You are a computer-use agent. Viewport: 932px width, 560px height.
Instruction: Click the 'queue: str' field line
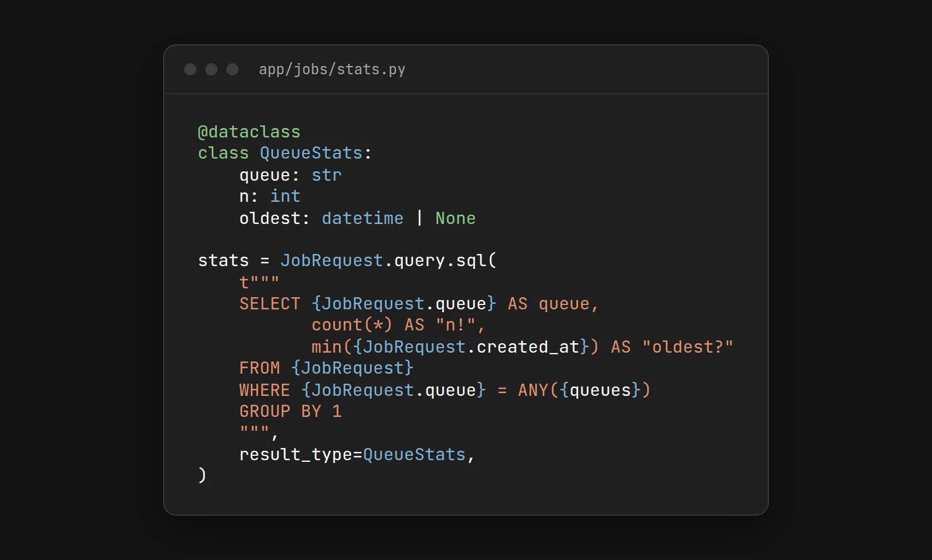pos(290,175)
